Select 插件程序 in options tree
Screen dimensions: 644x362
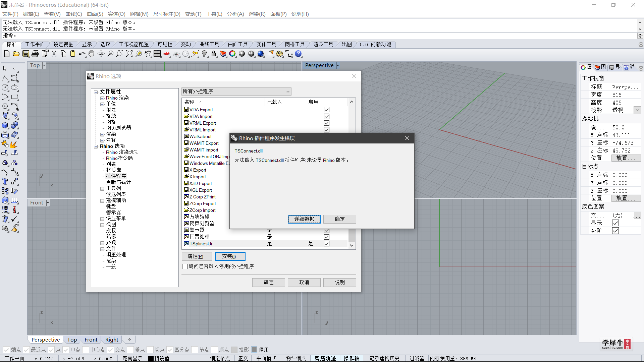click(116, 176)
